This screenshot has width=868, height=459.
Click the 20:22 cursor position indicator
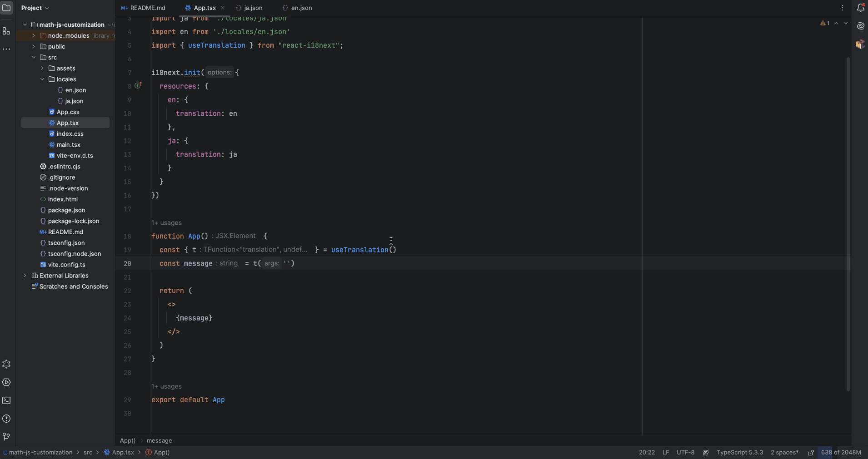pyautogui.click(x=647, y=453)
